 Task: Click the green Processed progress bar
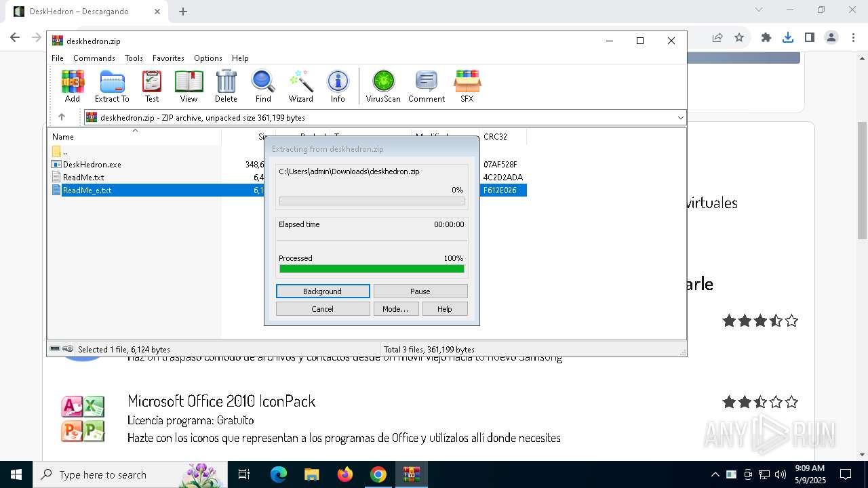click(372, 269)
